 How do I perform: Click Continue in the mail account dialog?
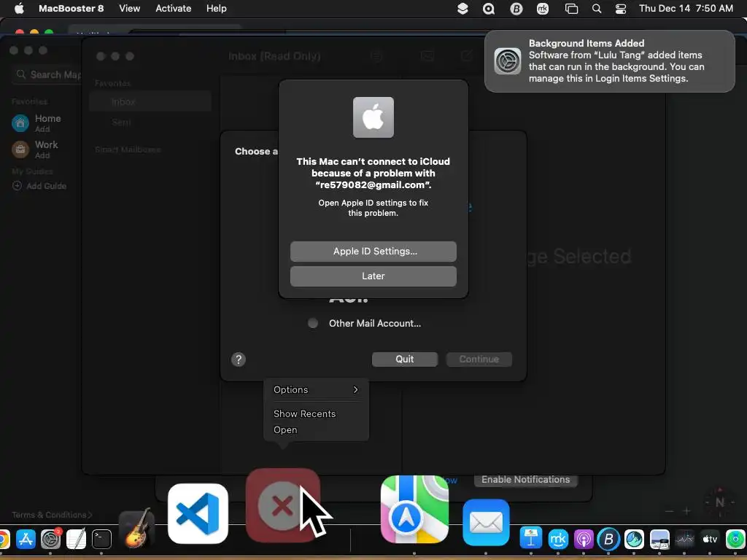click(479, 359)
